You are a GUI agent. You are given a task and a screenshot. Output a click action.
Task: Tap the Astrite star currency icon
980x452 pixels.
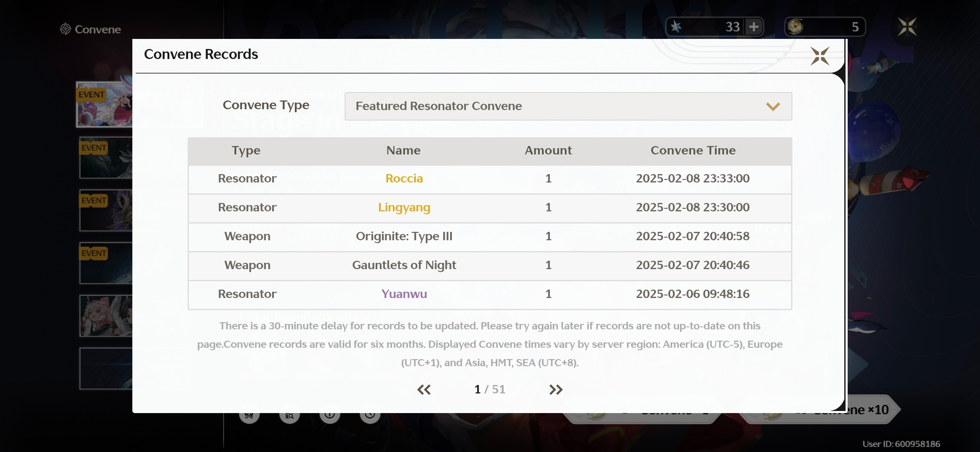(676, 27)
